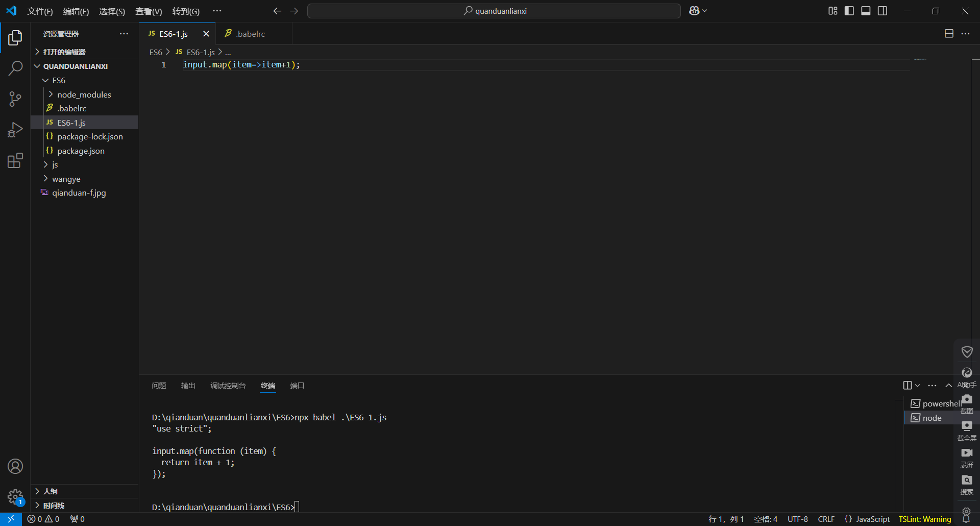The image size is (980, 526).
Task: Open the 选择(S) menu
Action: (x=112, y=11)
